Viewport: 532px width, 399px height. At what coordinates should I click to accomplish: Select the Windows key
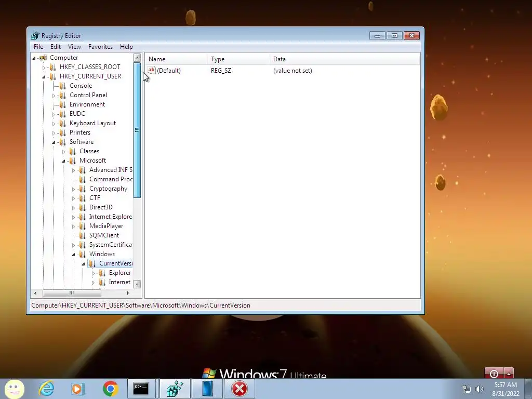click(102, 254)
